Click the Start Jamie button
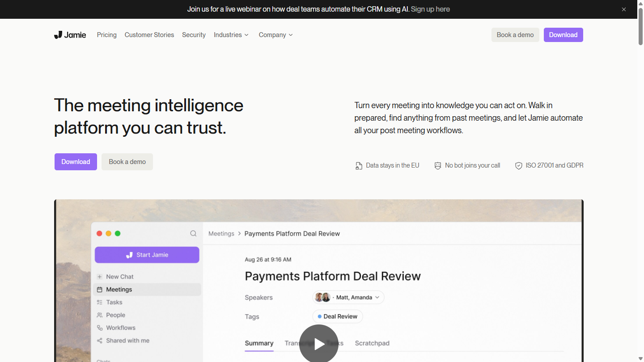This screenshot has height=362, width=644. [147, 255]
